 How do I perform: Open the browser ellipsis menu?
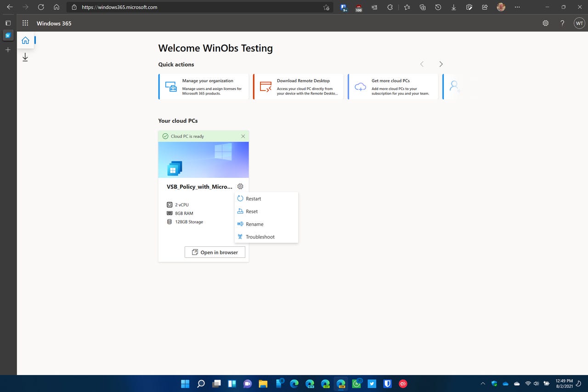tap(517, 7)
